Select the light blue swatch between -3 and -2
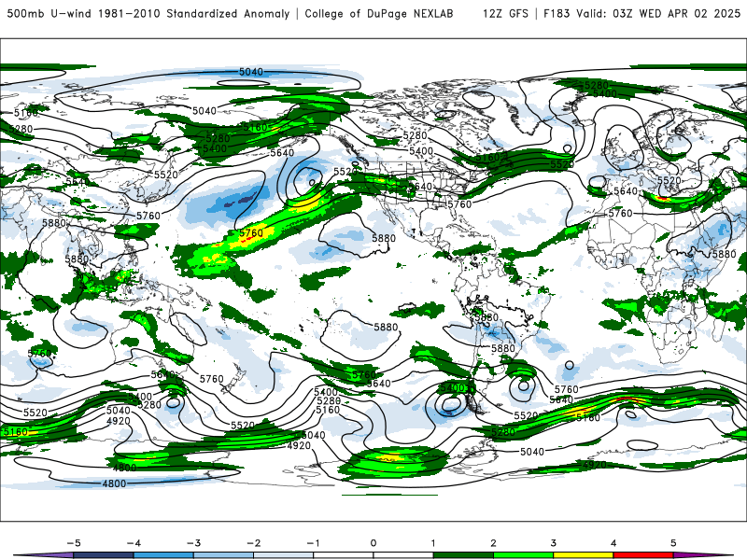Viewport: 747px width, 560px height. (223, 555)
